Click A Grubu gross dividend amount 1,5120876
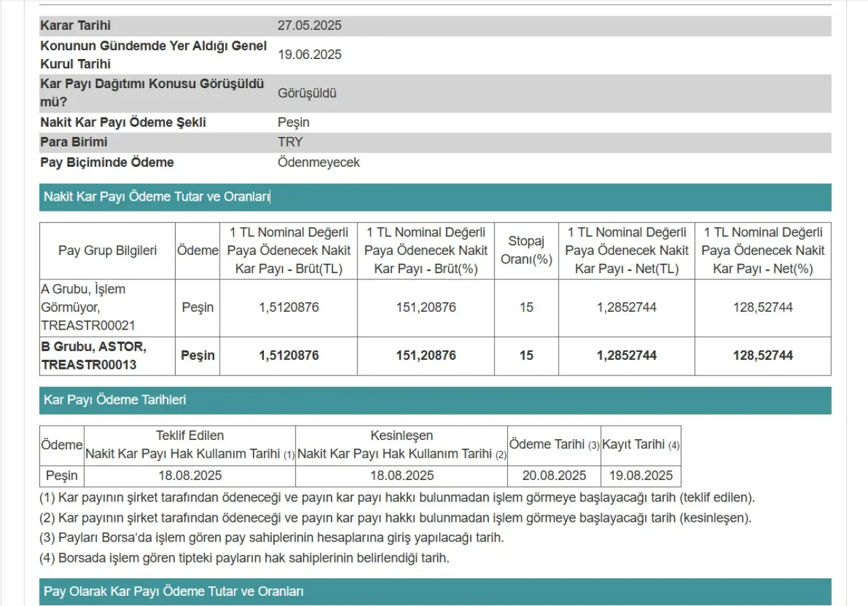Screen dimensions: 868x606 pyautogui.click(x=288, y=308)
